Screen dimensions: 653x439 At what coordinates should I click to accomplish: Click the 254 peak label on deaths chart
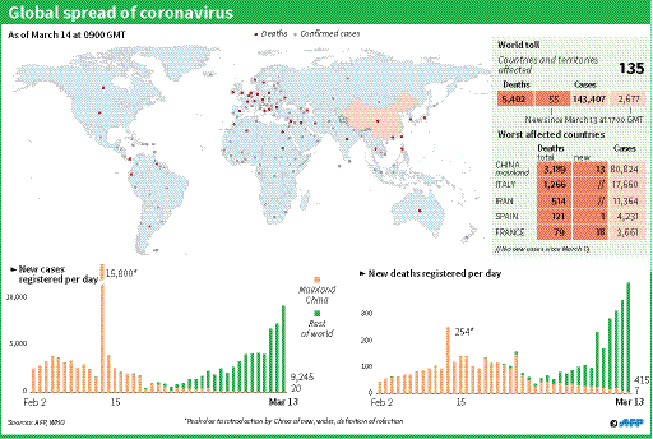point(458,330)
